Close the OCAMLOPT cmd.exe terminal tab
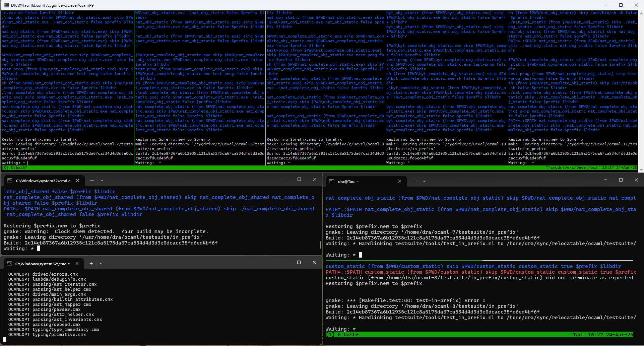 coord(77,264)
